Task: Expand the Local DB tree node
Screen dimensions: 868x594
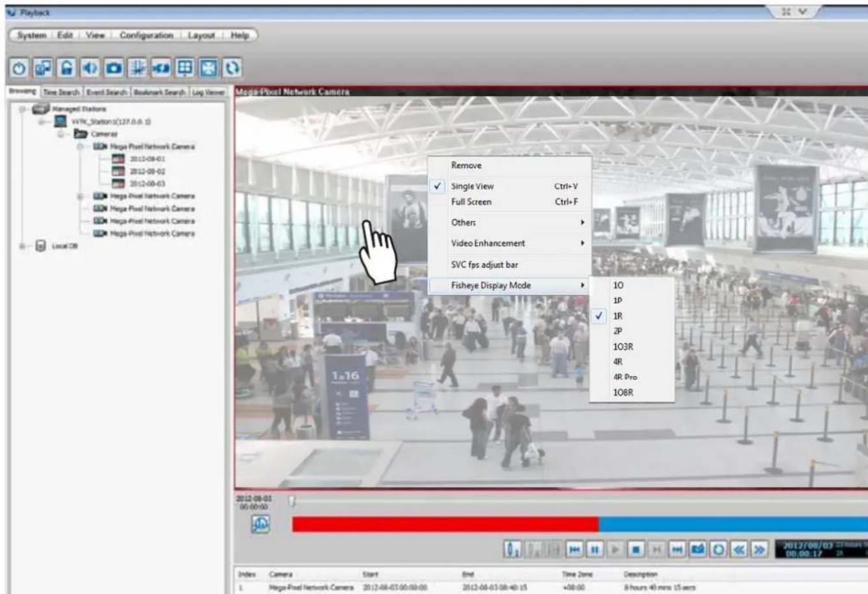Action: pos(22,246)
